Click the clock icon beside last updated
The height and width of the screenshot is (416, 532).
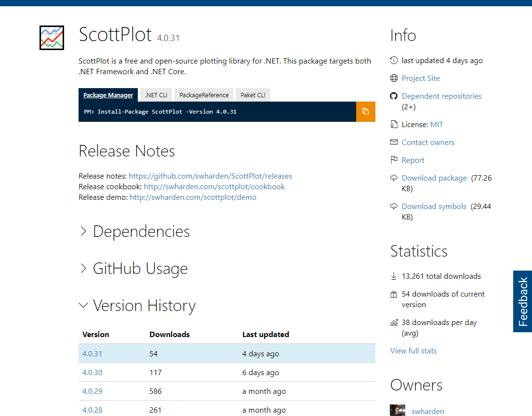[394, 60]
